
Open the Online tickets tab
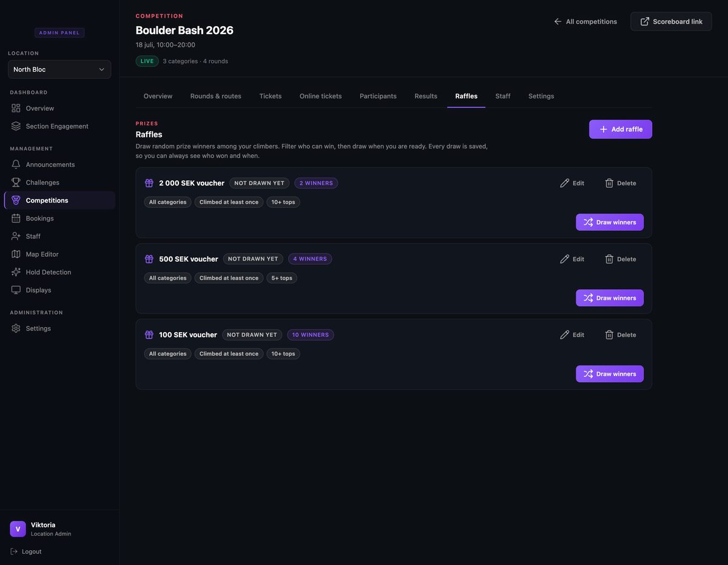(x=320, y=96)
